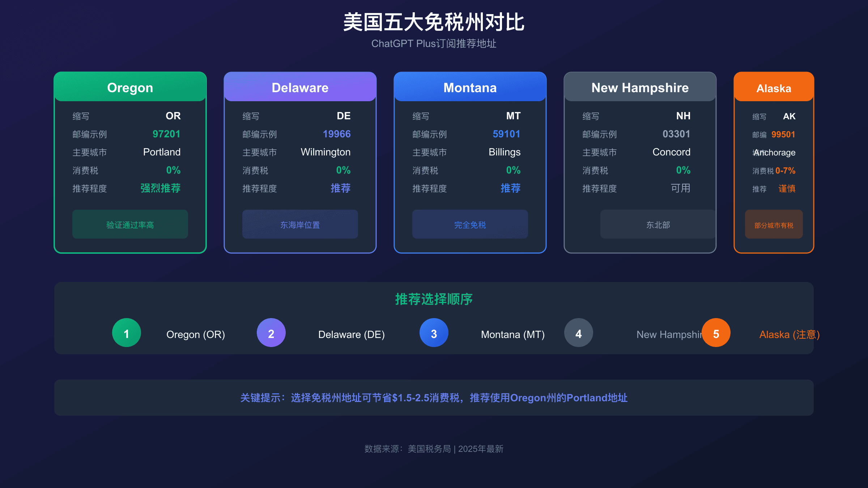Screen dimensions: 868x488
Task: Select the Delaware card header
Action: [300, 87]
